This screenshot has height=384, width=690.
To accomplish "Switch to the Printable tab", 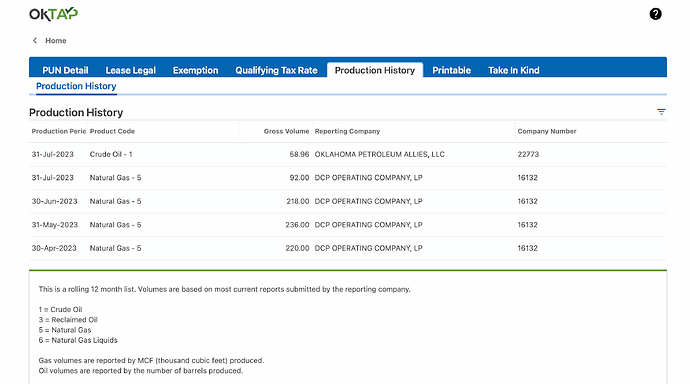I will click(x=451, y=70).
